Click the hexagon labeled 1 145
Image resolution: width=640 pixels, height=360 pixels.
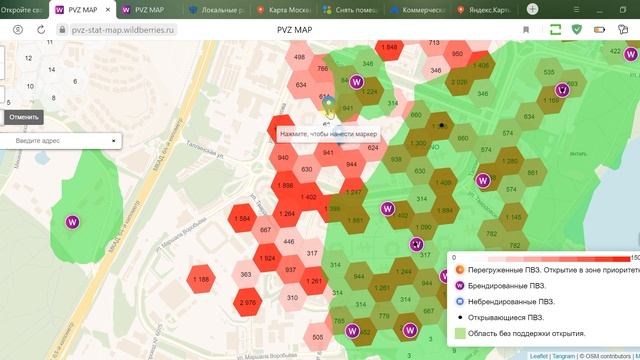tap(513, 217)
